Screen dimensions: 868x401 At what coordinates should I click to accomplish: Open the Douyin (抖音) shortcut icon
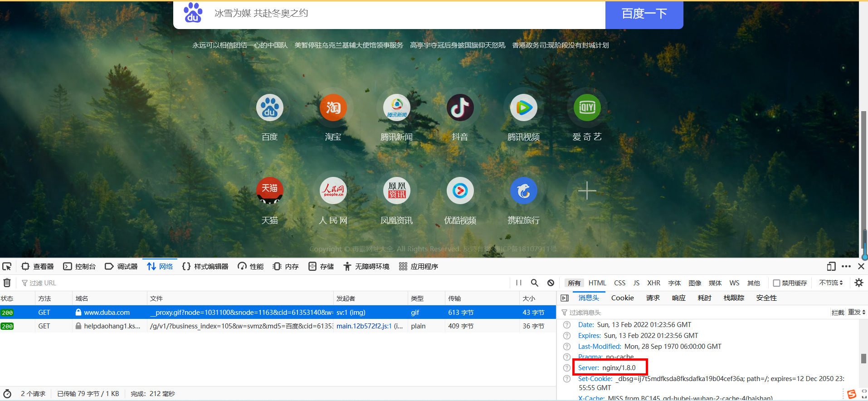point(460,108)
